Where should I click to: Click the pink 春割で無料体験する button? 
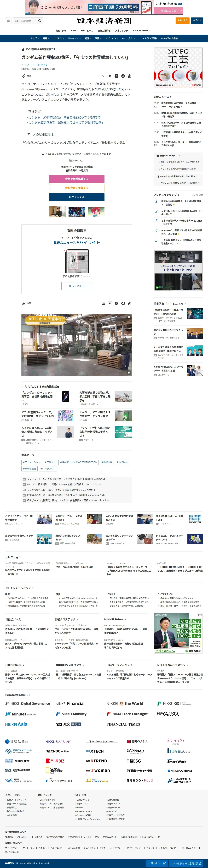(x=77, y=179)
